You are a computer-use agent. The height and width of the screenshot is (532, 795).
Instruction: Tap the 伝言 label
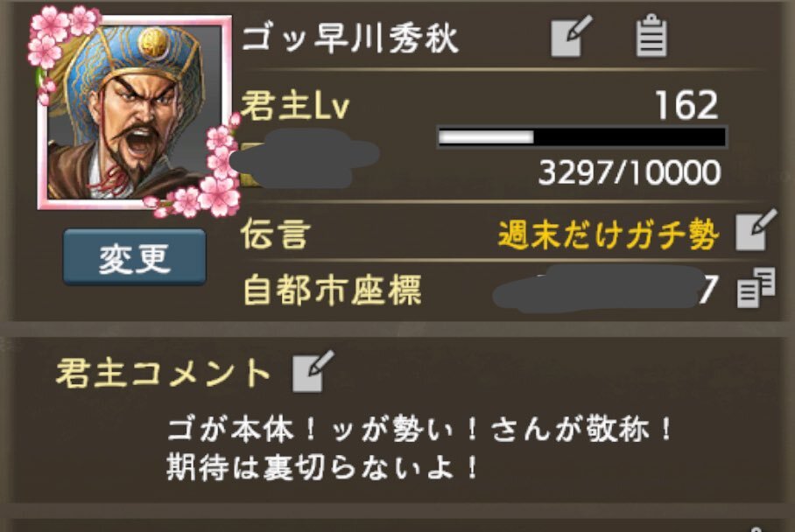(x=275, y=234)
